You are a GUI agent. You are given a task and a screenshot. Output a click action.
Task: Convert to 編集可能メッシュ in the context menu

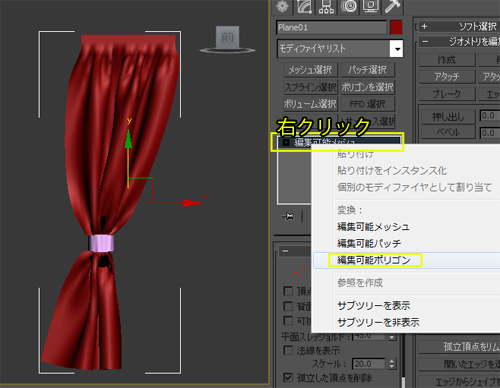(x=373, y=227)
